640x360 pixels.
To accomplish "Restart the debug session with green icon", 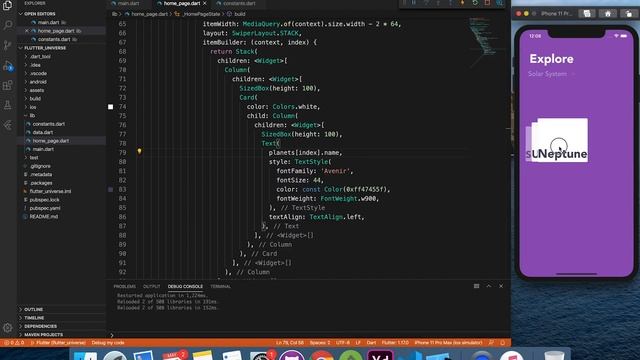I will pyautogui.click(x=475, y=3).
